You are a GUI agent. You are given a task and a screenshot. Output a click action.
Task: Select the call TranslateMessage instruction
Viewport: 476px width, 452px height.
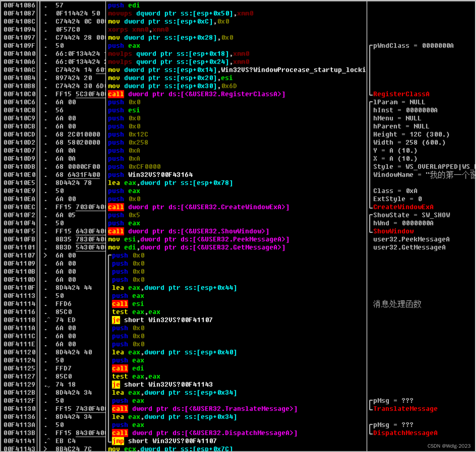point(205,409)
